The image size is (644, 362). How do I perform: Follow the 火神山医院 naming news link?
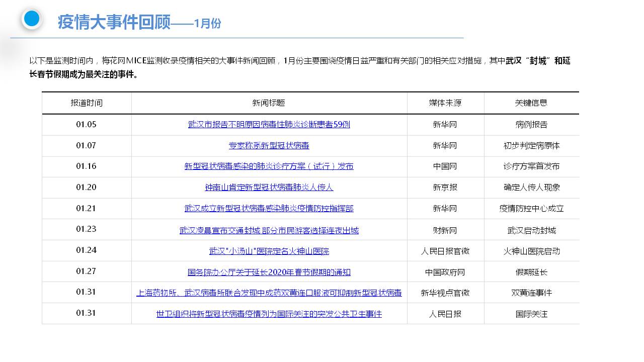[269, 251]
